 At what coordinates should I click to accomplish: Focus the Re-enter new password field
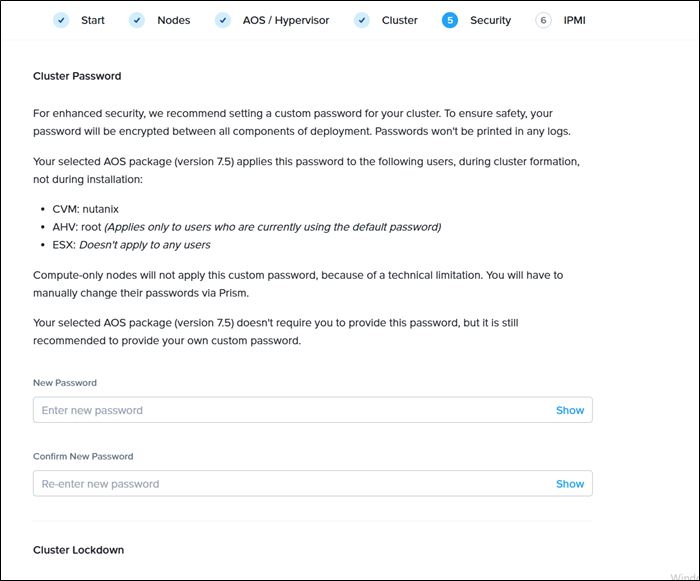point(290,484)
